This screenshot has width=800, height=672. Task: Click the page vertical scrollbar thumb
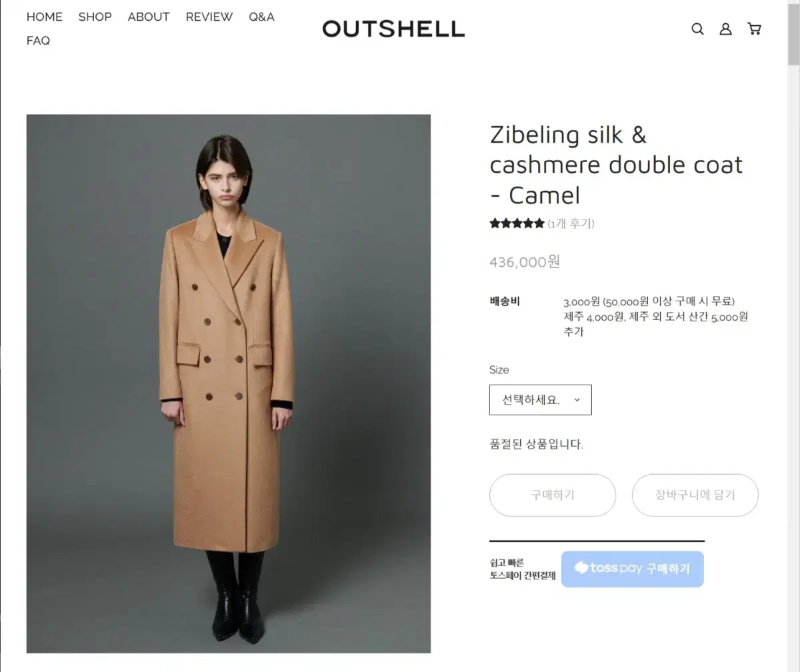point(793,33)
